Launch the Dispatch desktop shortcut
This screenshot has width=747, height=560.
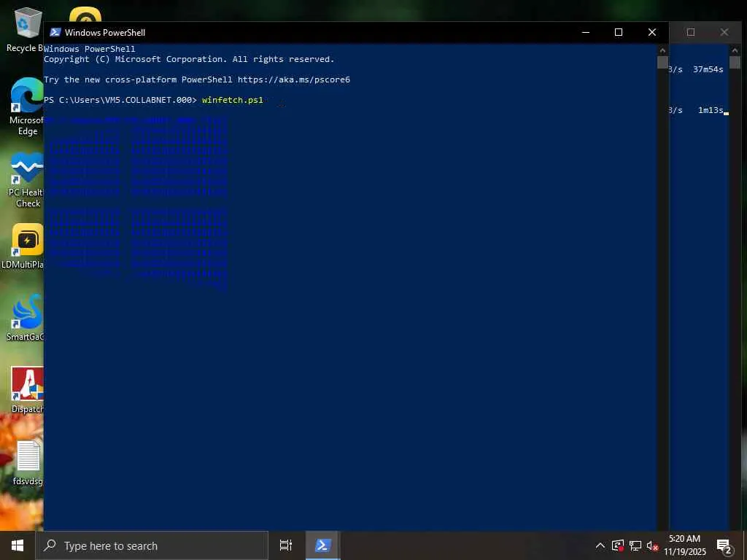[x=27, y=390]
